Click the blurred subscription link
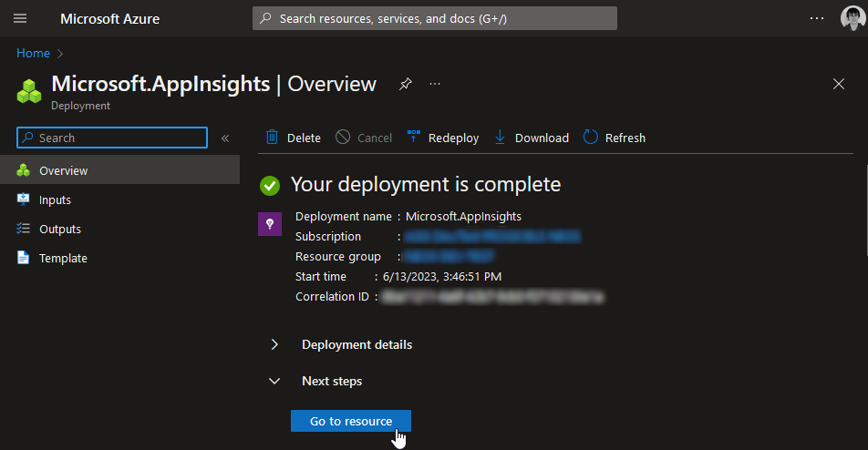Image resolution: width=868 pixels, height=450 pixels. pos(492,237)
